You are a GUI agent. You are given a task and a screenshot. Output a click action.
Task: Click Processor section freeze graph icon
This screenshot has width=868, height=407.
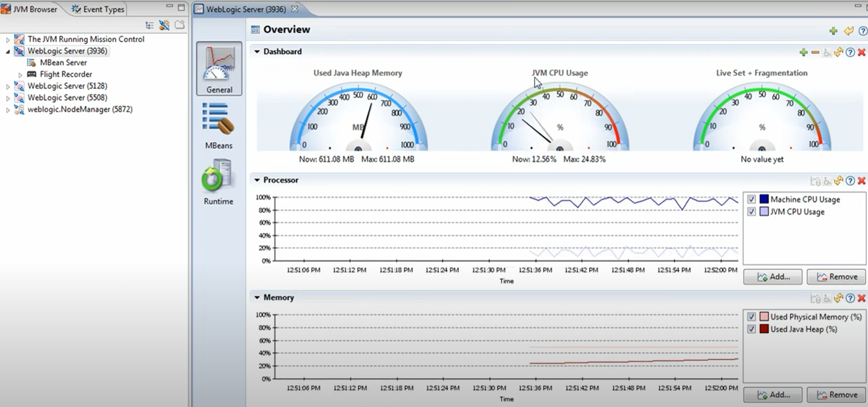tap(815, 181)
